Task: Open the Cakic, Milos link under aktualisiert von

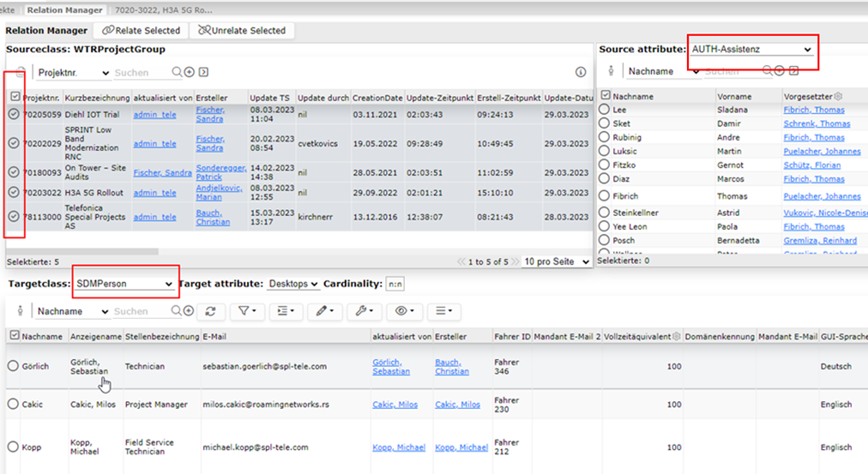Action: click(x=395, y=405)
